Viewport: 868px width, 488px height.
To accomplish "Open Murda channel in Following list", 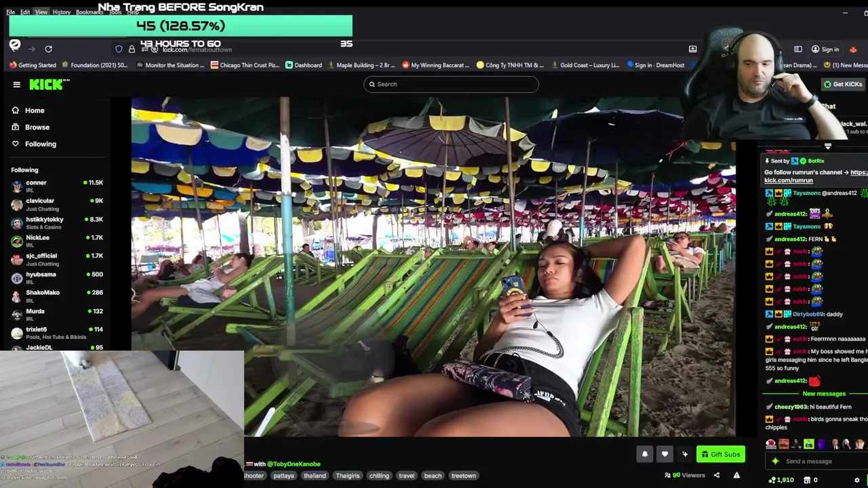I will (x=57, y=314).
